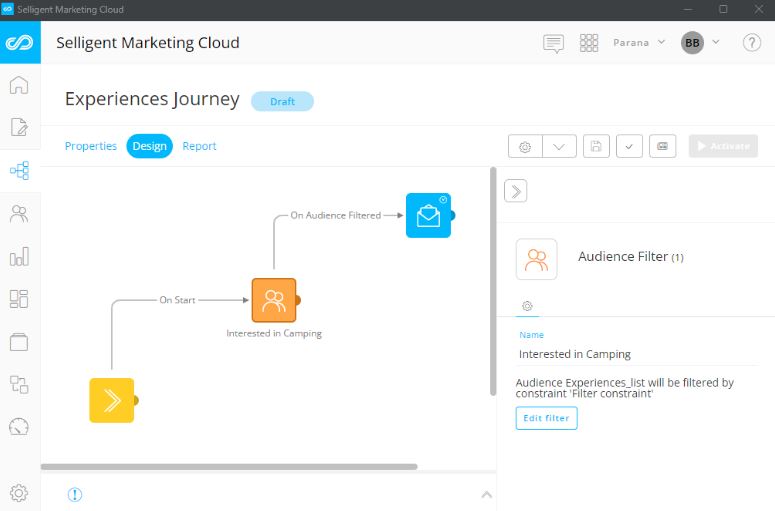Image resolution: width=775 pixels, height=511 pixels.
Task: Open the Journeys flowchart sidebar icon
Action: coord(19,170)
